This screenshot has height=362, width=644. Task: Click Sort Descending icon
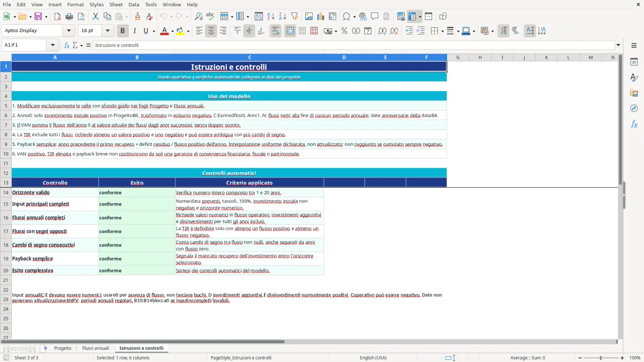(283, 17)
